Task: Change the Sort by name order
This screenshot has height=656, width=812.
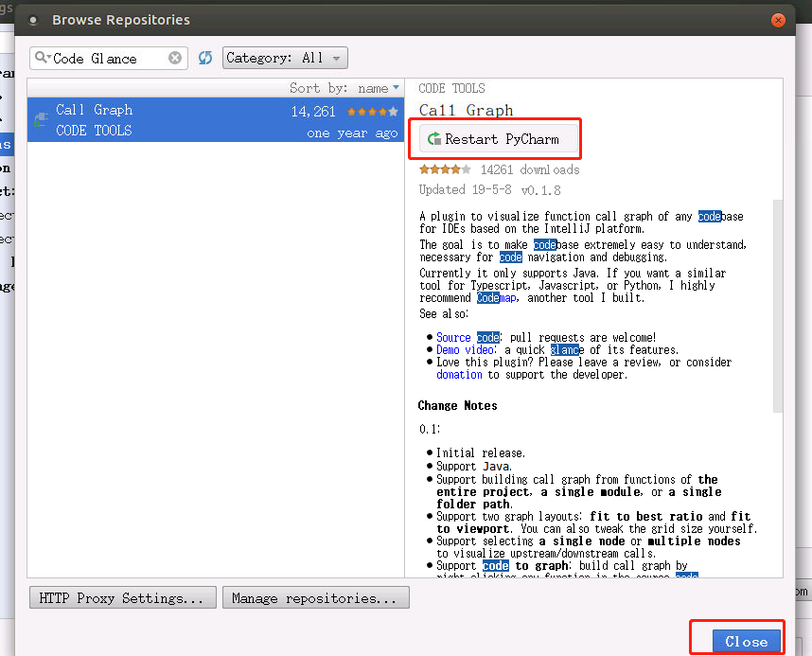Action: [x=344, y=89]
